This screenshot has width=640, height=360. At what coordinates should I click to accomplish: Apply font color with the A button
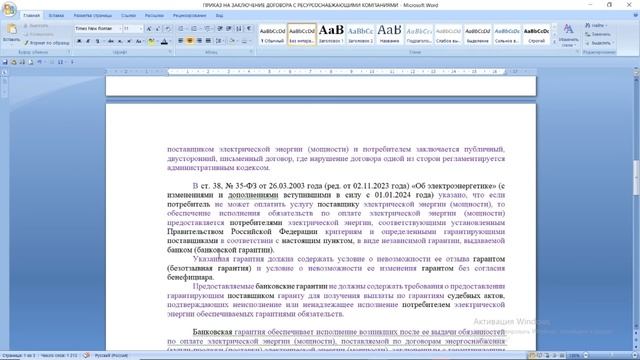[x=164, y=41]
